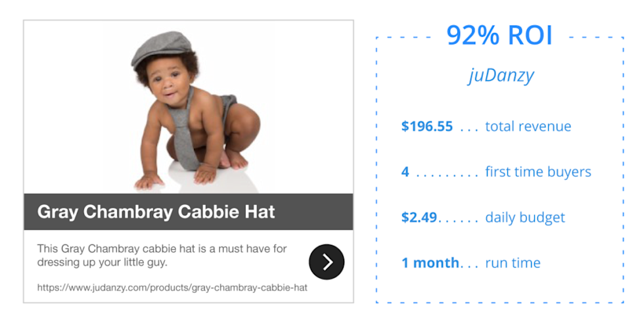Click the run time label

tap(513, 263)
